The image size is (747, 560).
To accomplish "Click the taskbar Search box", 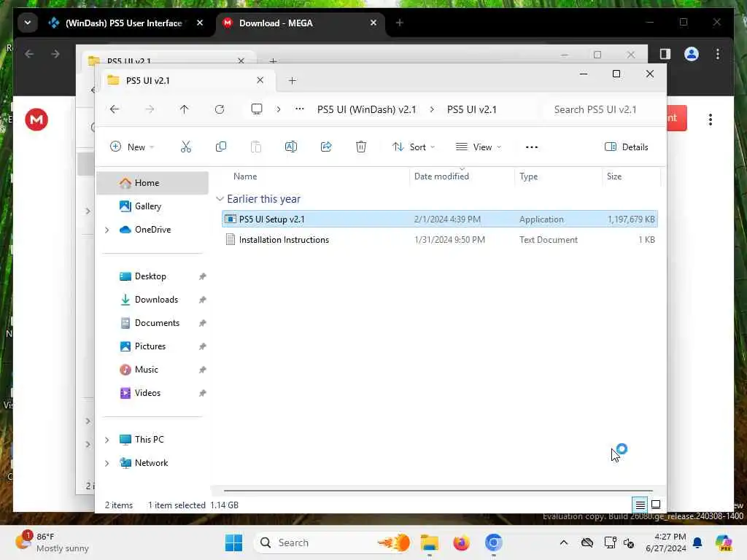I will click(333, 542).
